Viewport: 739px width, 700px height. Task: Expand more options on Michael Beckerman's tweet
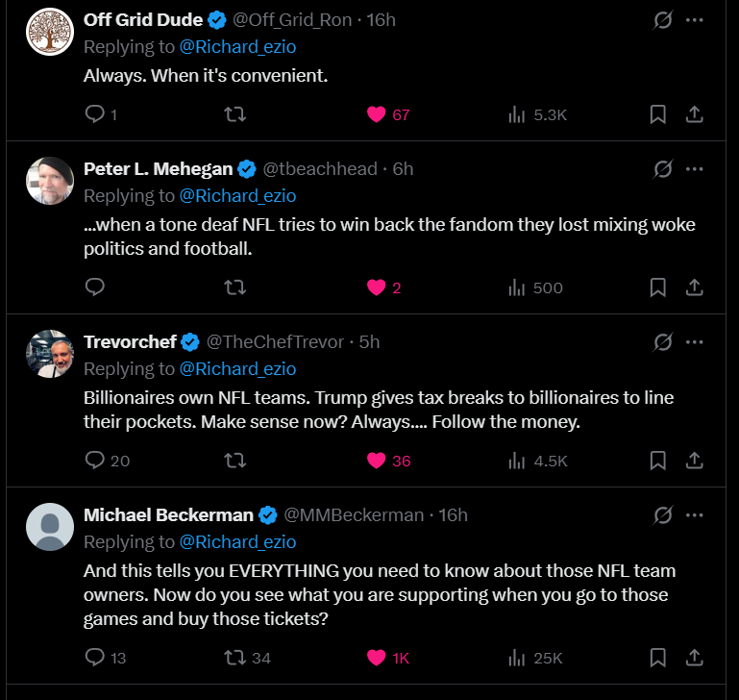[x=695, y=514]
